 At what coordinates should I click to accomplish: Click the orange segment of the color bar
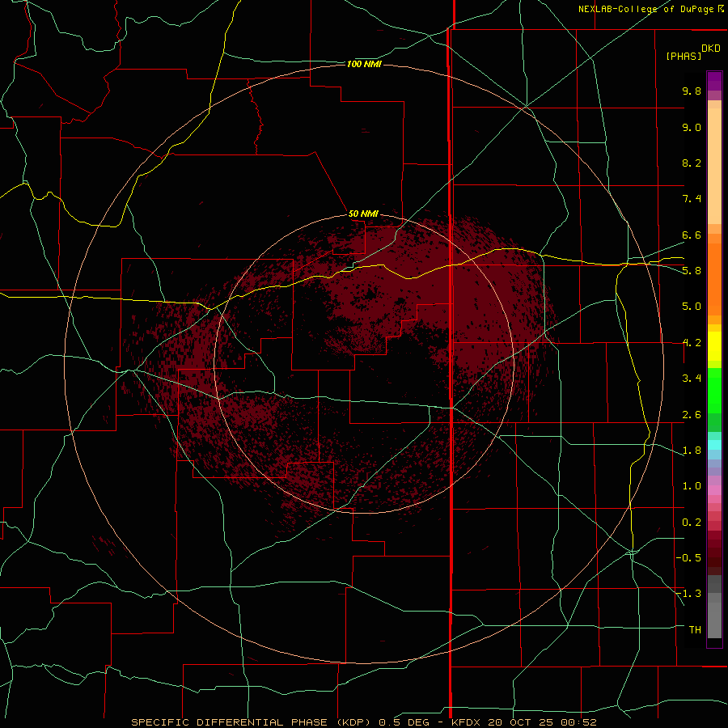[x=714, y=278]
